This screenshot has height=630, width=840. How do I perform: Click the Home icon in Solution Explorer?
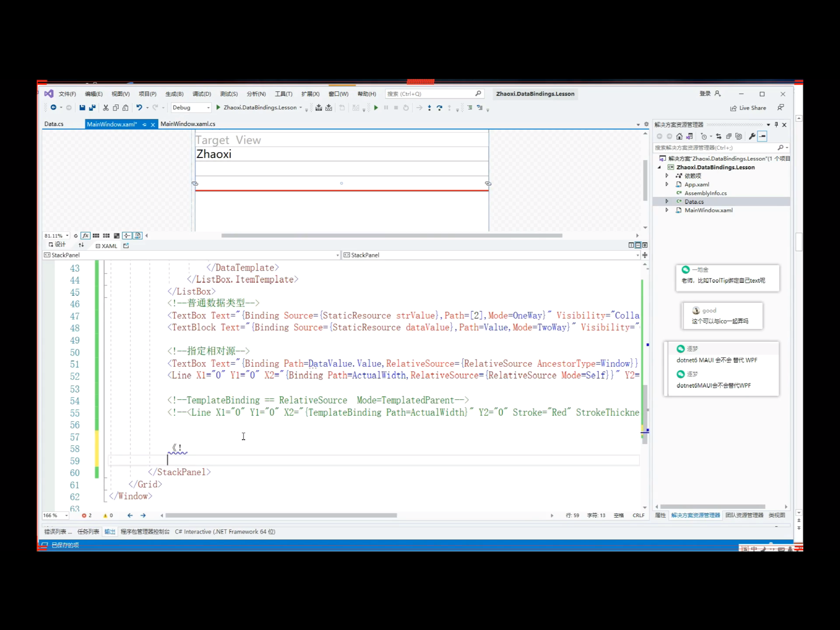[679, 136]
